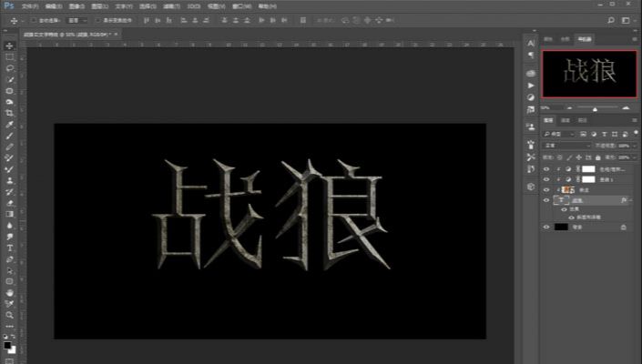Click Navigator zoom out small mountains button
642x364 pixels.
pos(569,108)
